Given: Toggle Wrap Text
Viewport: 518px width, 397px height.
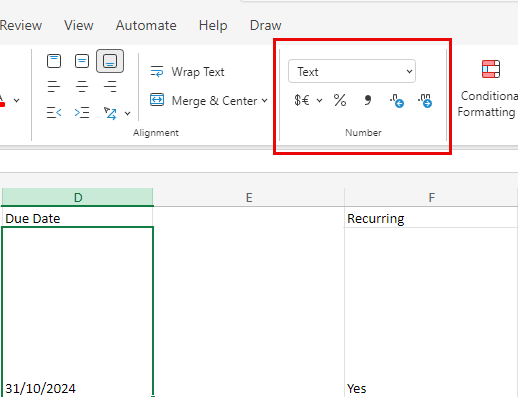Looking at the screenshot, I should click(187, 72).
